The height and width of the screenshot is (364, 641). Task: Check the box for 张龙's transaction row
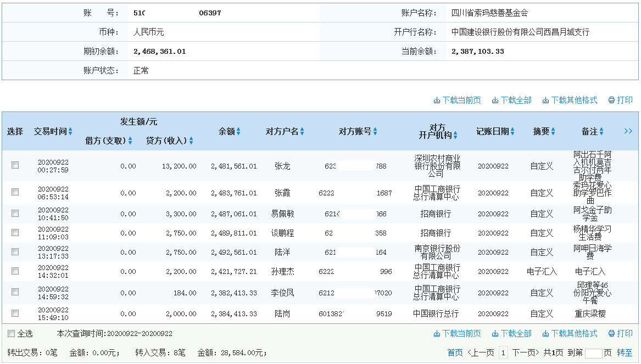pos(15,165)
